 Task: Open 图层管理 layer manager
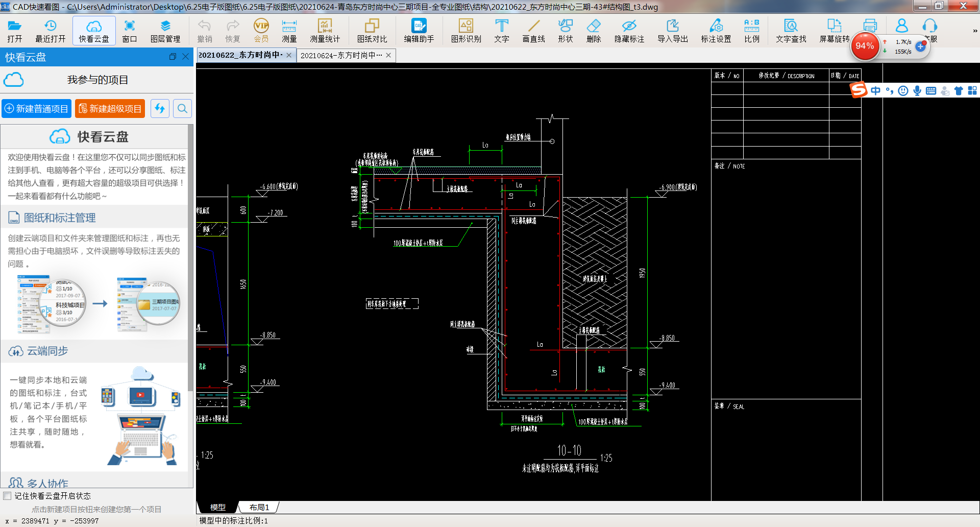pyautogui.click(x=165, y=31)
